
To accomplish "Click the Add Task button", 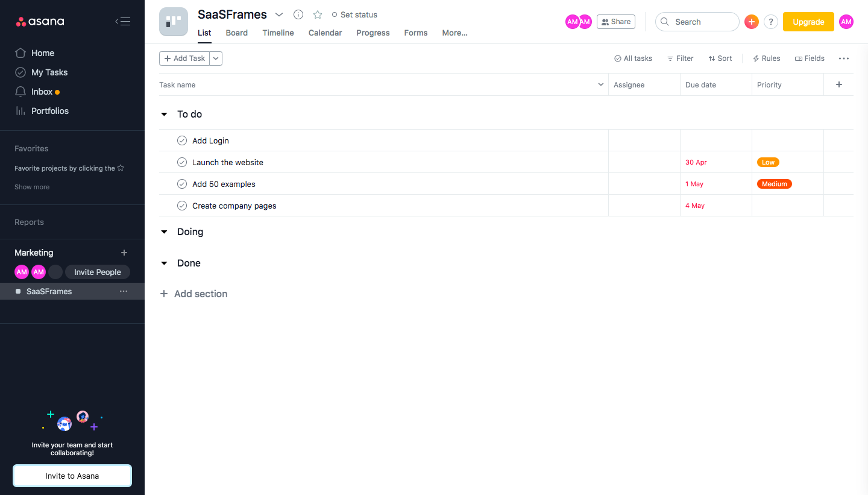I will point(184,58).
